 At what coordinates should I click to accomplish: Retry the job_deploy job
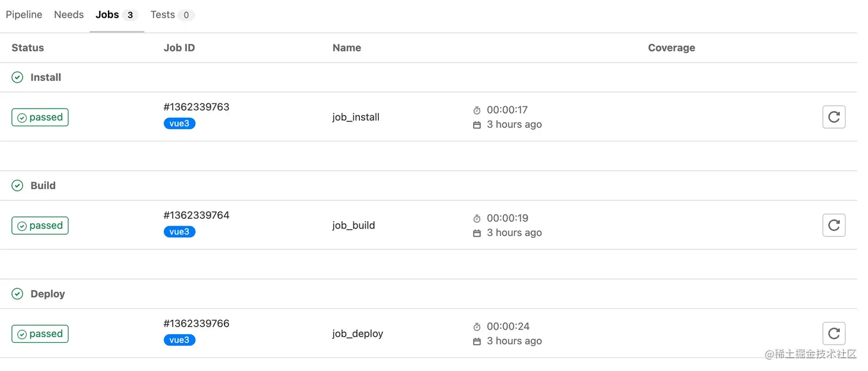click(x=834, y=334)
